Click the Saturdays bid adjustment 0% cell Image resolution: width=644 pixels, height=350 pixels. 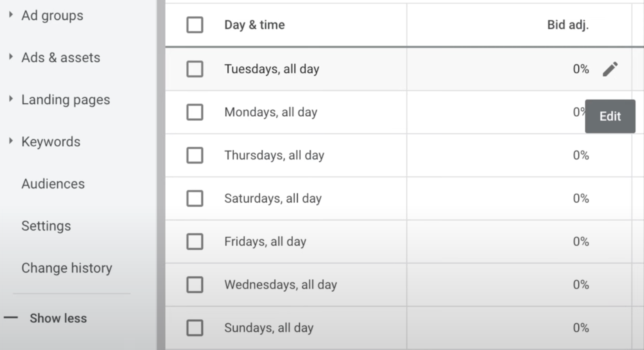(x=580, y=199)
